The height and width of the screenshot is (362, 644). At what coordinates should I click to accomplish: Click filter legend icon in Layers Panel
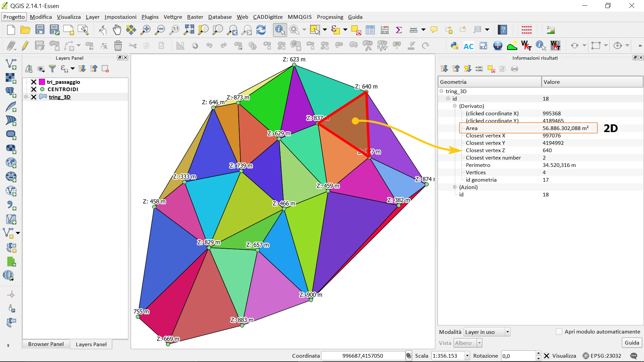[x=52, y=69]
